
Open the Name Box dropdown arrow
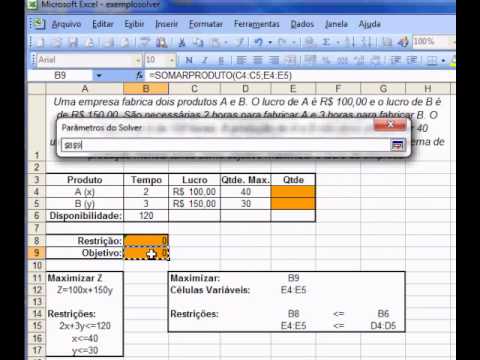tap(99, 76)
